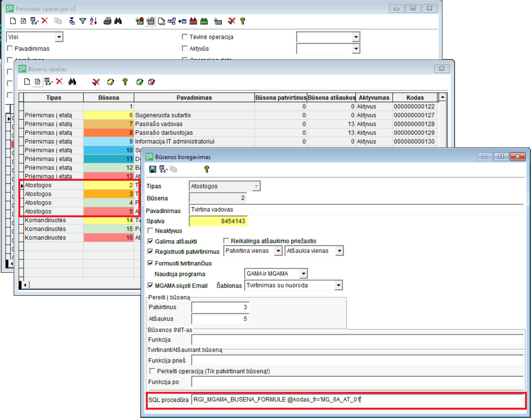Enable the Neaktyvus checkbox
This screenshot has width=532, height=419.
tap(150, 230)
